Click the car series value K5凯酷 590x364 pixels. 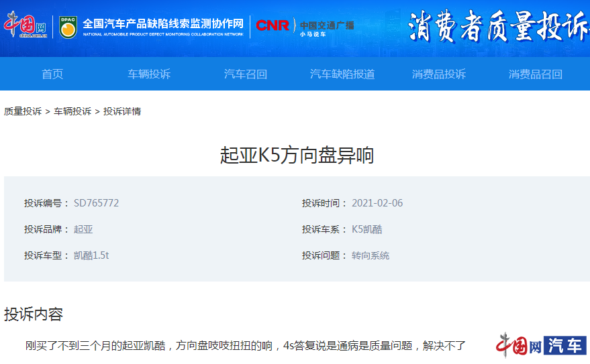366,229
